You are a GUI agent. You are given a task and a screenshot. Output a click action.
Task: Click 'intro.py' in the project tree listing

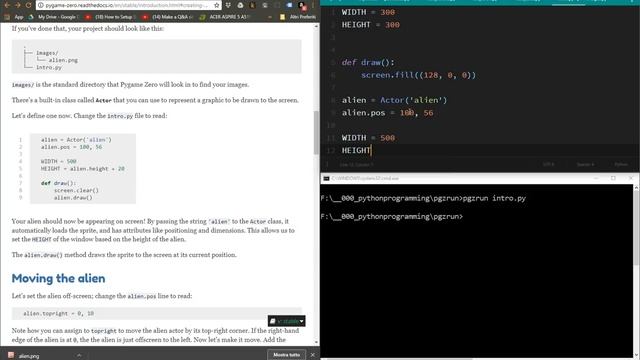tap(49, 67)
